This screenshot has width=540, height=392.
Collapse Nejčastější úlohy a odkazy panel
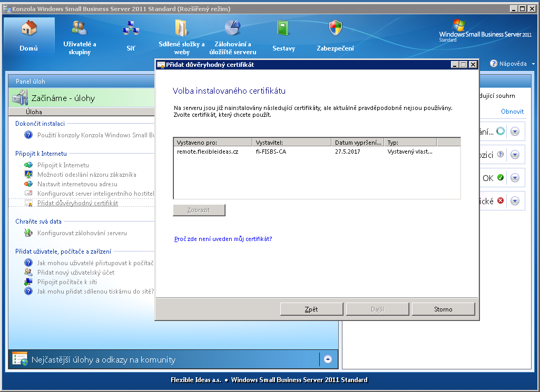[x=328, y=359]
